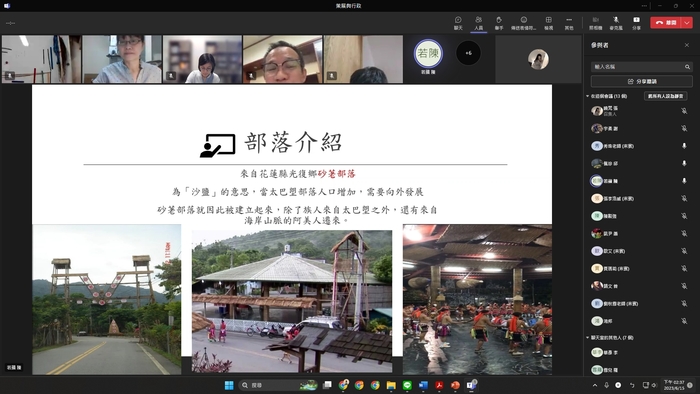Viewport: 700px width, 394px height.
Task: Click the 若陳 avatar tile
Action: [428, 54]
